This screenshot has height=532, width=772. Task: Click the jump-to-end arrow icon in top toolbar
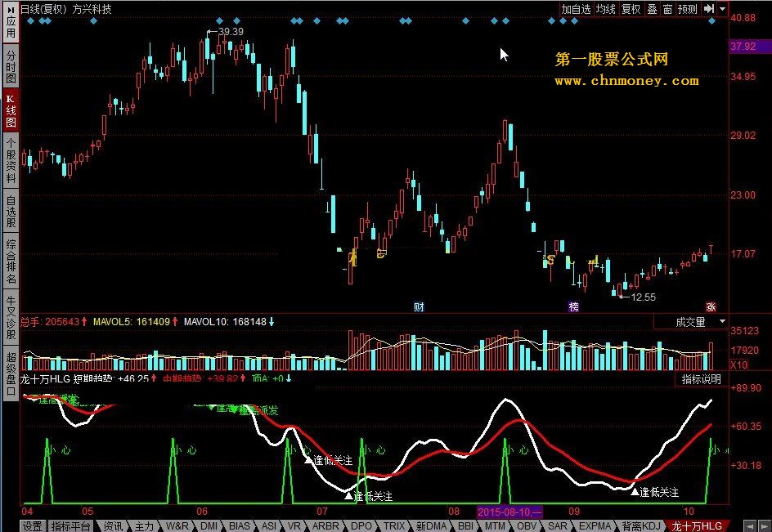coord(709,9)
